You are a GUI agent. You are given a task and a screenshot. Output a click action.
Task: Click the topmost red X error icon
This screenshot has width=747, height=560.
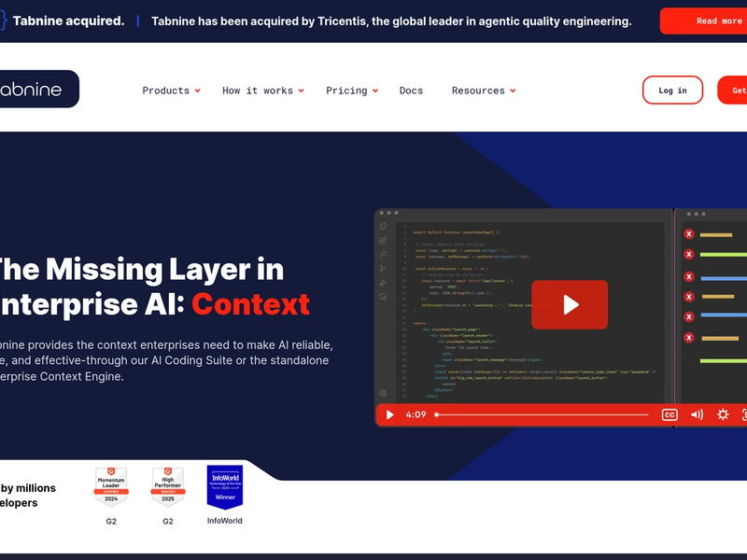pos(689,234)
